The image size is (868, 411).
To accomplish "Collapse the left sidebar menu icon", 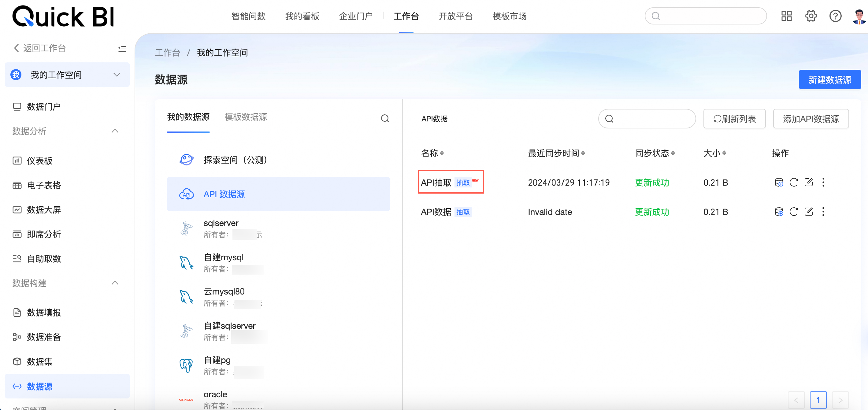I will [x=122, y=47].
